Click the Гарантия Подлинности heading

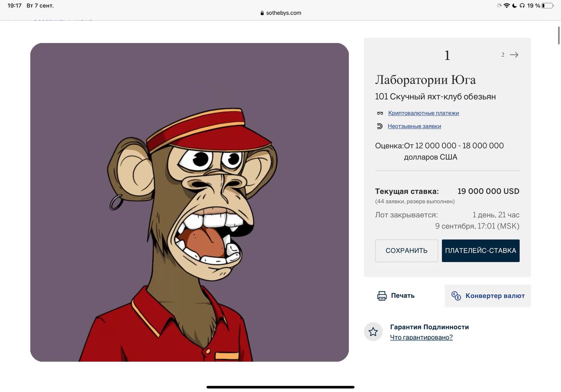click(430, 327)
